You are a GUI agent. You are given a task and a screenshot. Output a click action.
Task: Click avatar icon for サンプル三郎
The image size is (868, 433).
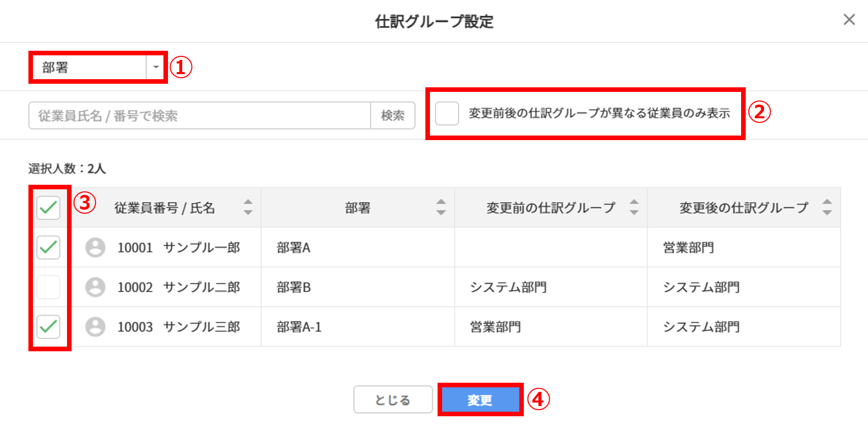pyautogui.click(x=95, y=327)
